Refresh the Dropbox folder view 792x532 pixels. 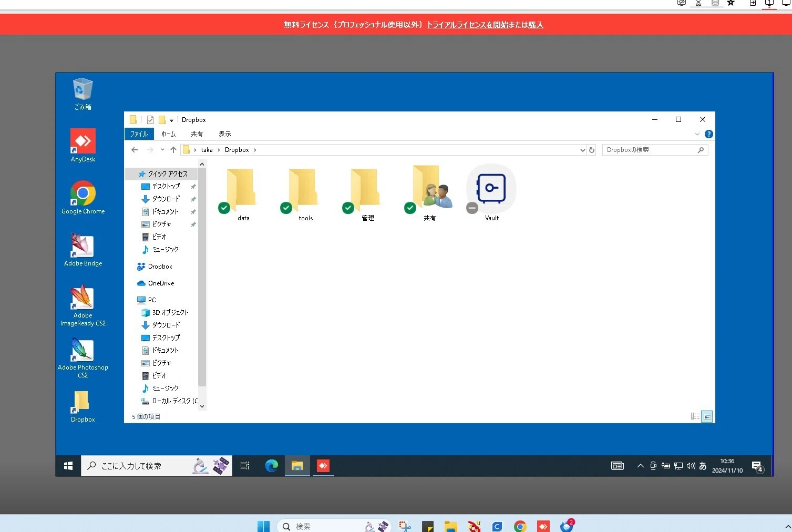pyautogui.click(x=592, y=150)
